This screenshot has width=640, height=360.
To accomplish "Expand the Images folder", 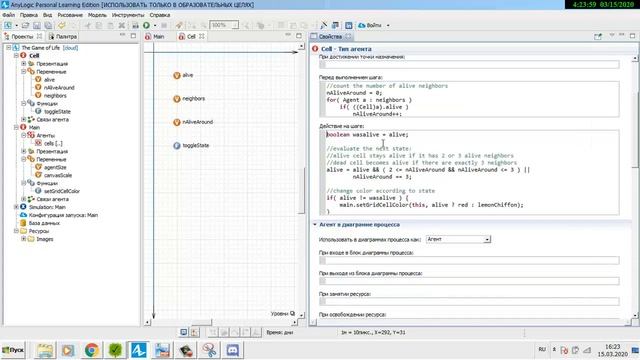I will [x=24, y=239].
